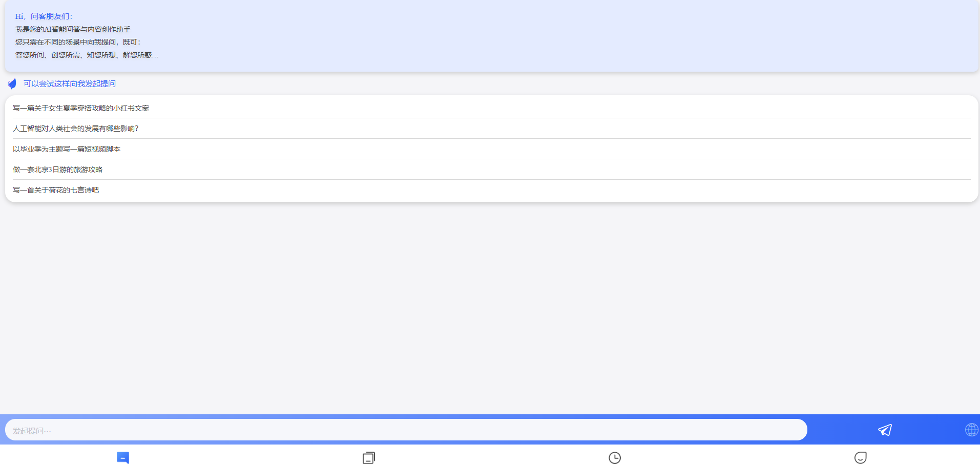
Task: Click the blue bar between send and globe
Action: point(928,430)
